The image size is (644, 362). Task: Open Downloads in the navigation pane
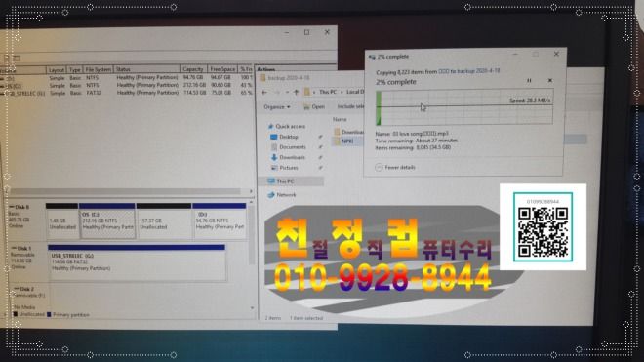click(288, 157)
